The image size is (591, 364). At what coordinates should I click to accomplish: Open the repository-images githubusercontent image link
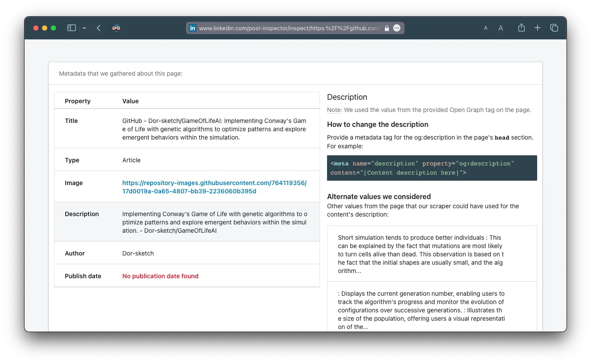coord(215,187)
